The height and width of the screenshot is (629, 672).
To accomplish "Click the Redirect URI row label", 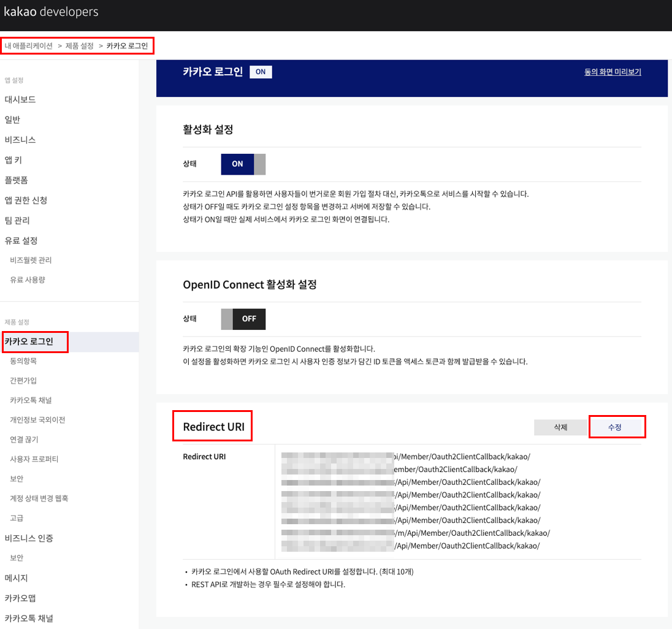I will click(204, 457).
